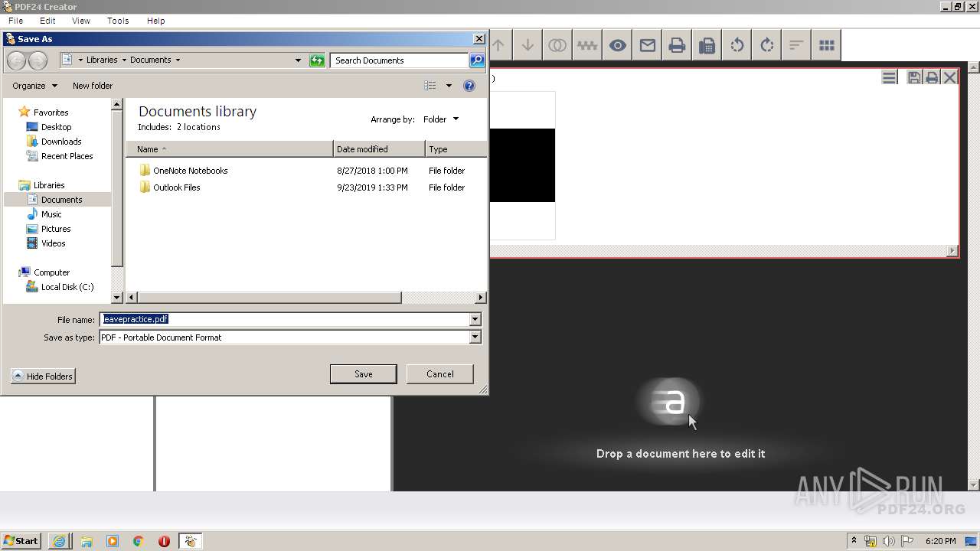The height and width of the screenshot is (551, 980).
Task: Click the change view icon
Action: 430,86
